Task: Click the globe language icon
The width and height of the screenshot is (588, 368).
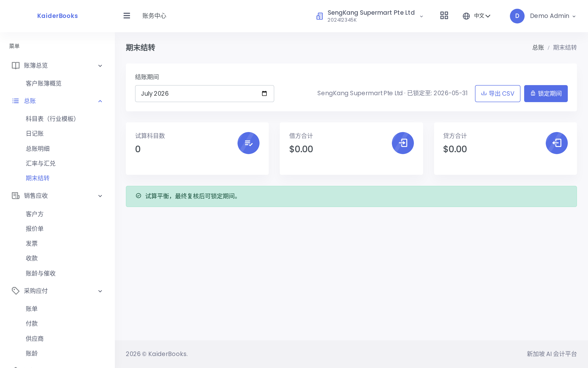Action: 466,16
